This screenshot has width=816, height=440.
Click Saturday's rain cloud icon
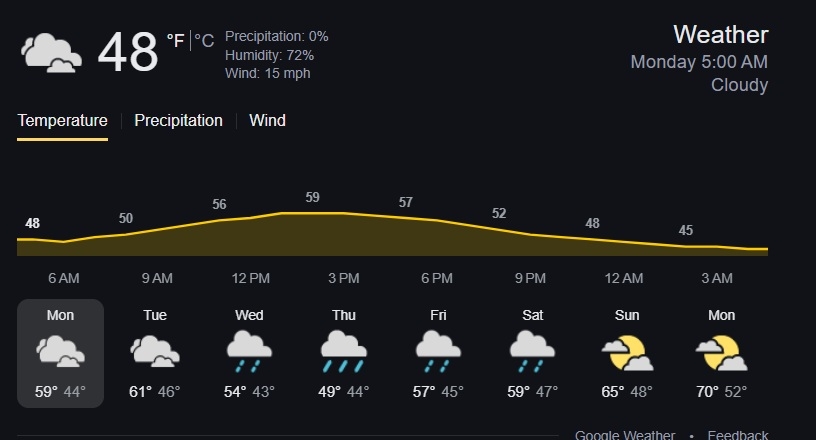[532, 351]
